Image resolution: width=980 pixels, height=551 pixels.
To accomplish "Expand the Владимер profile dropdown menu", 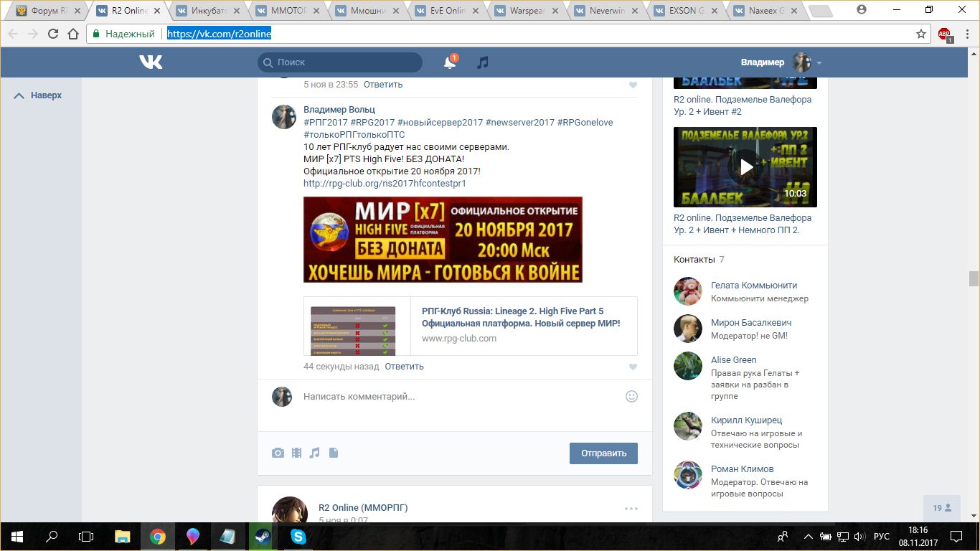I will [819, 62].
